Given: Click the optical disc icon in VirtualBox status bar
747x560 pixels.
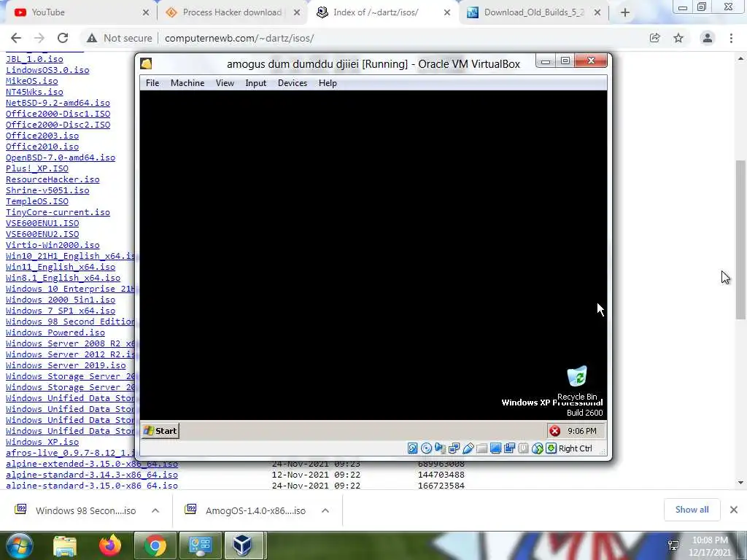Looking at the screenshot, I should [x=426, y=448].
